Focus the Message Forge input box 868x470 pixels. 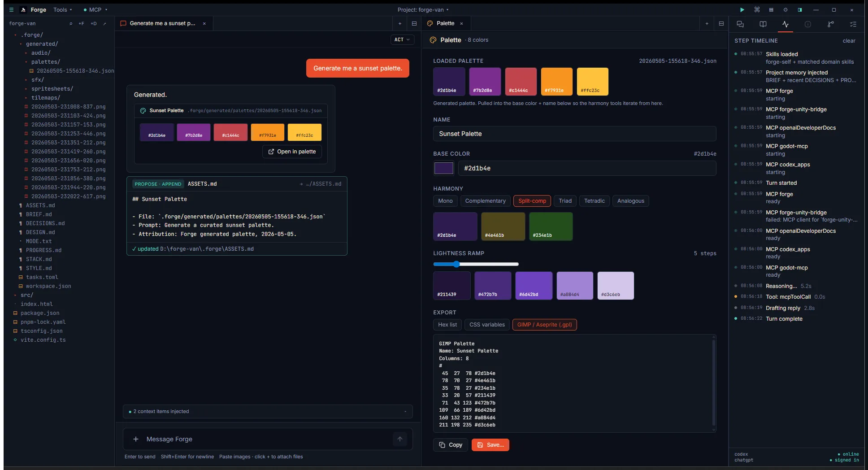(x=267, y=439)
